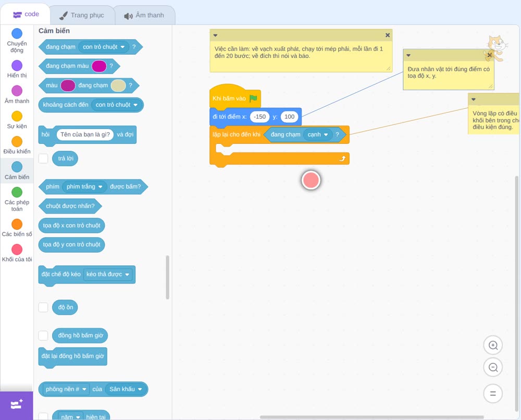Collapse the 'Việc cần làm' comment
Viewport: 521px width, 420px height.
[x=215, y=35]
